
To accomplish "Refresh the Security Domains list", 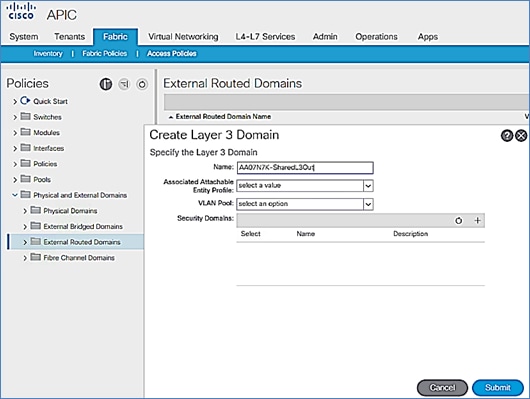I will [458, 221].
